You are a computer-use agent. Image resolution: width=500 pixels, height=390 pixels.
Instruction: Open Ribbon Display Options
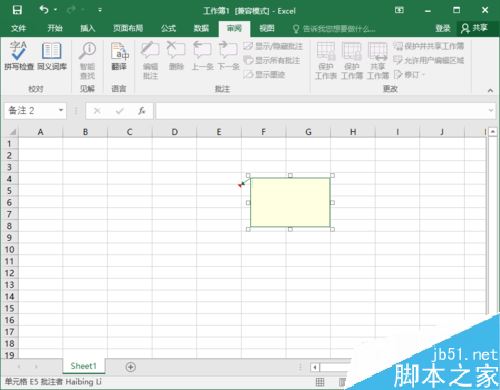(399, 10)
